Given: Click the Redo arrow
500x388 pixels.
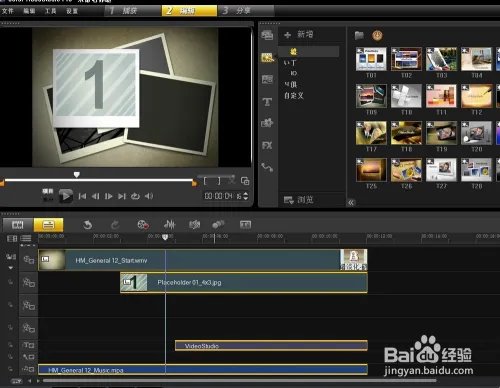Looking at the screenshot, I should [x=115, y=225].
